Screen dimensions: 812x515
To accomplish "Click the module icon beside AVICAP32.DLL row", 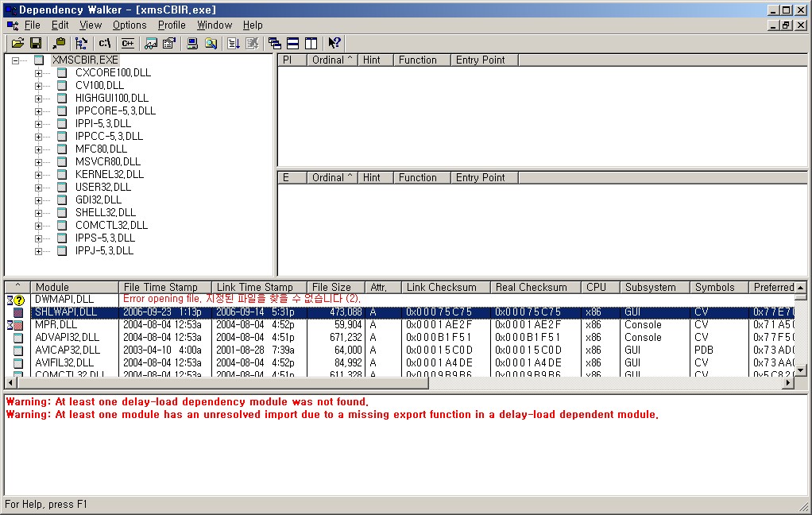I will (x=18, y=350).
